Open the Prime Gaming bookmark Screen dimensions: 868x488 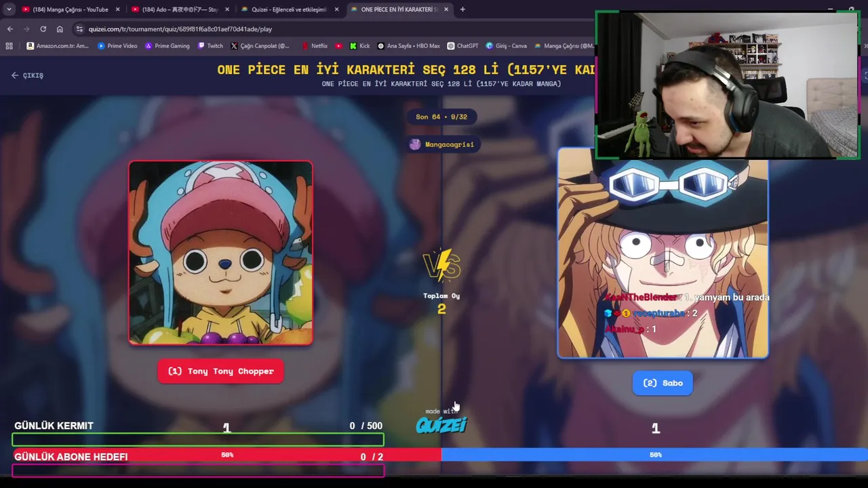pyautogui.click(x=167, y=46)
